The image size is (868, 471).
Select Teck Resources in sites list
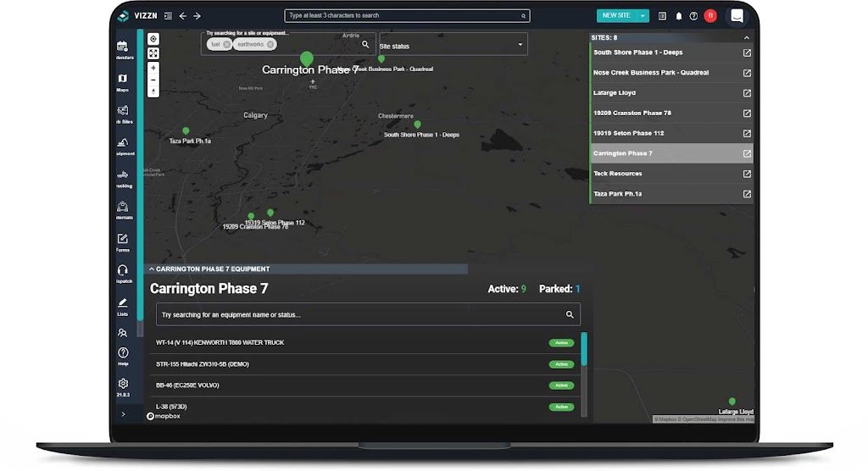[671, 174]
